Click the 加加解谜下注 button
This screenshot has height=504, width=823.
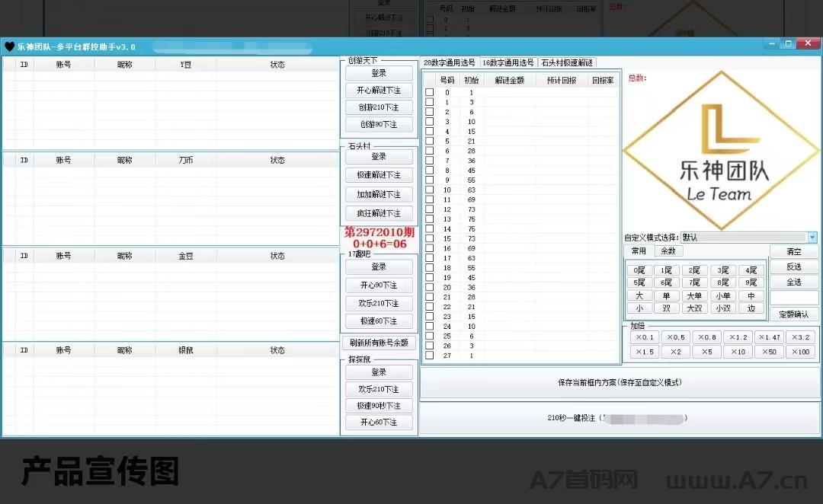tap(379, 195)
